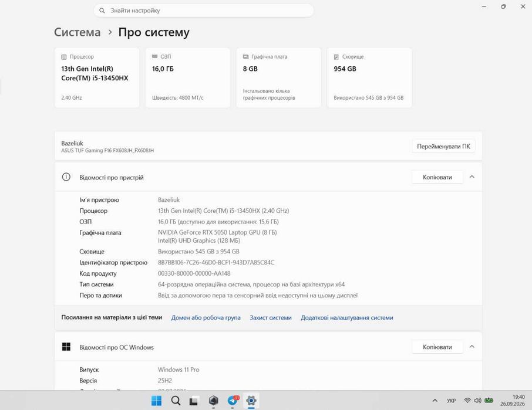
Task: Open Захист системи link
Action: click(x=271, y=318)
